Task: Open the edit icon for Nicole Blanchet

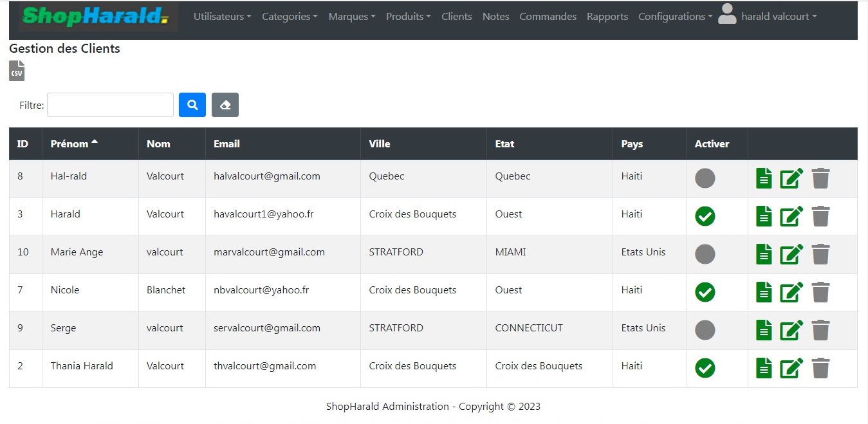Action: (791, 292)
